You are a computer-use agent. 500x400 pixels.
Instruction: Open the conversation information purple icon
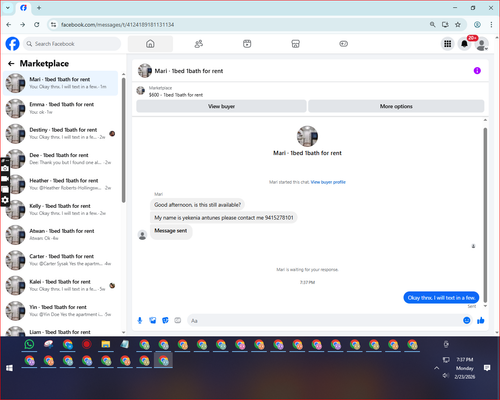(477, 71)
